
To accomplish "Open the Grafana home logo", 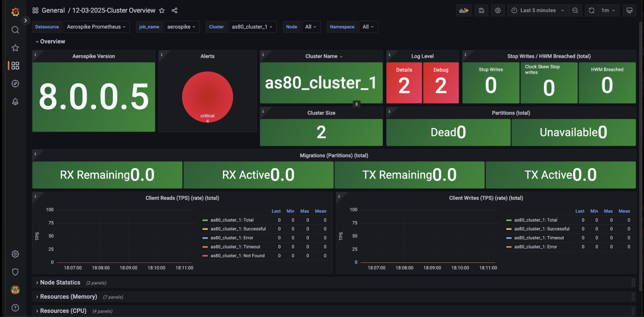I will click(15, 12).
